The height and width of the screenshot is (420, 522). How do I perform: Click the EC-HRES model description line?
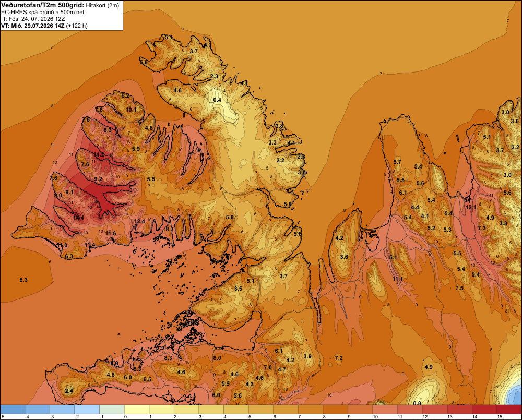42,12
